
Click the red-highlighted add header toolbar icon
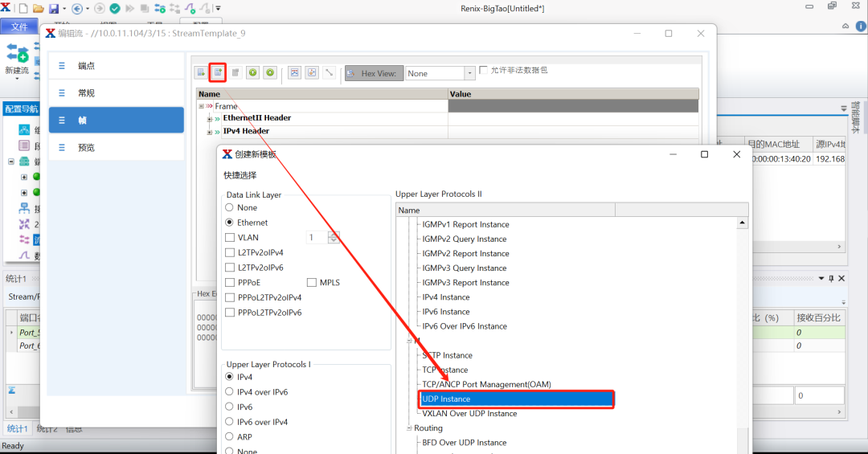[x=218, y=73]
